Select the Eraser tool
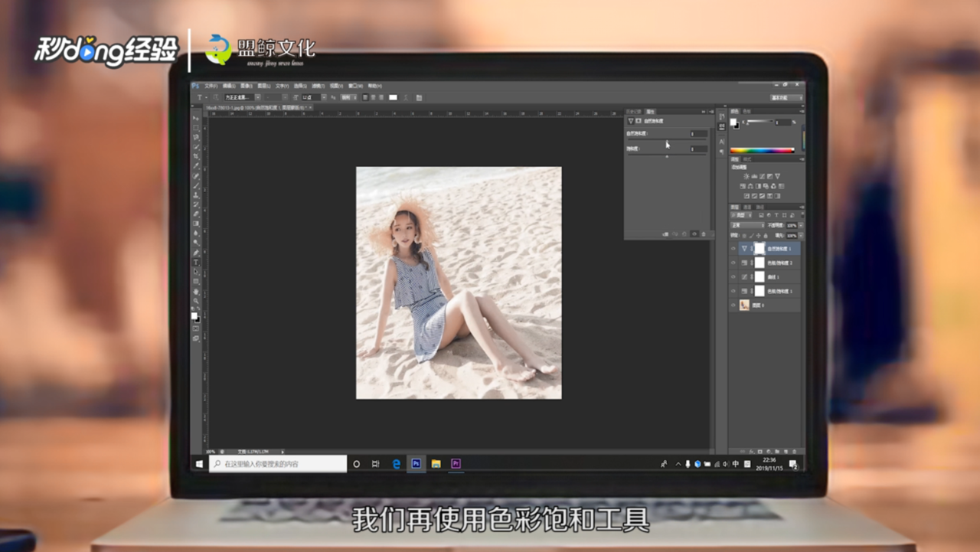The width and height of the screenshot is (980, 552). 196,214
